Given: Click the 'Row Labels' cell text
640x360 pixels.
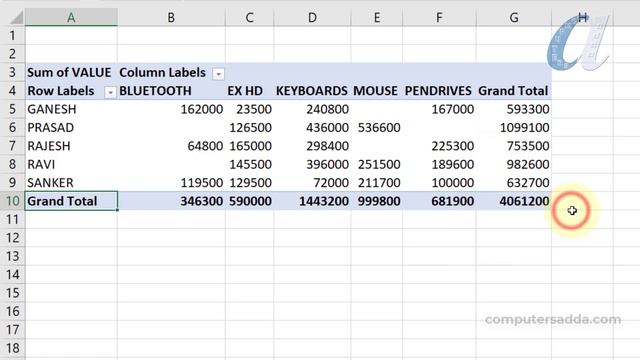Looking at the screenshot, I should (61, 91).
